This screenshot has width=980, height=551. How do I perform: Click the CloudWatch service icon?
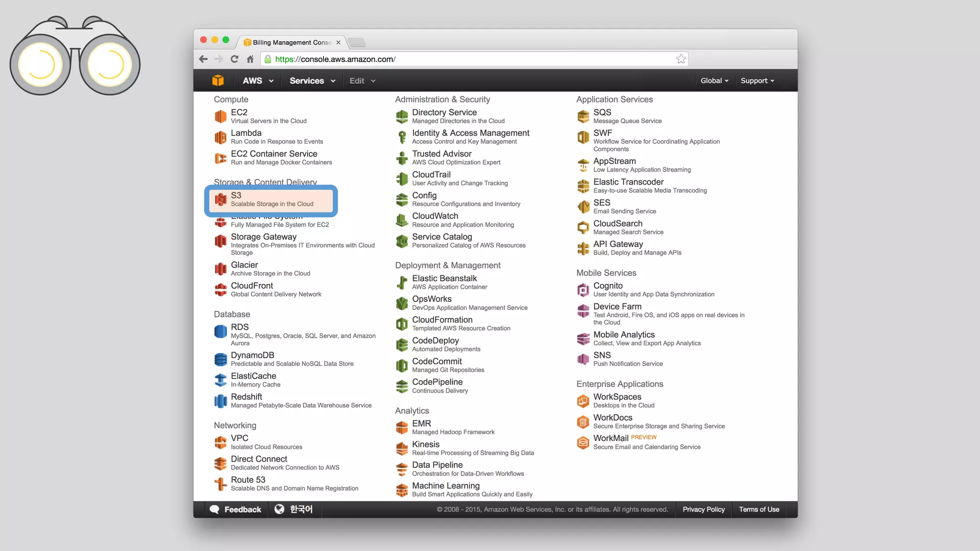click(x=401, y=220)
